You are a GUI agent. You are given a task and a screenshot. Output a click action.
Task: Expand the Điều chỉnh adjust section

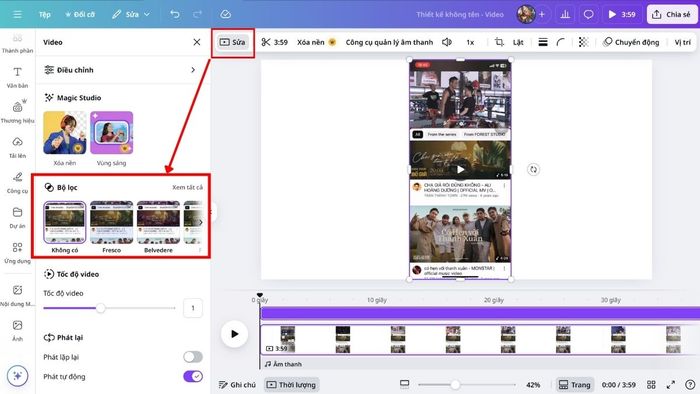(x=120, y=70)
